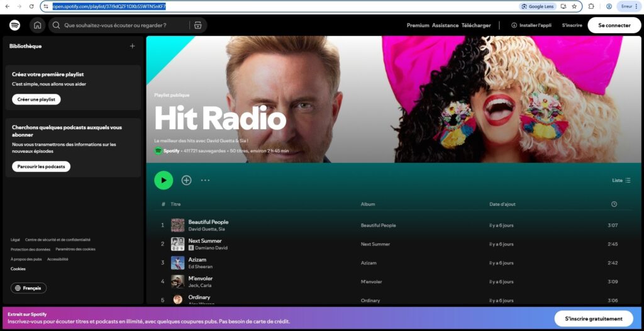This screenshot has height=331, width=644.
Task: Click browser forward arrow
Action: pos(19,6)
